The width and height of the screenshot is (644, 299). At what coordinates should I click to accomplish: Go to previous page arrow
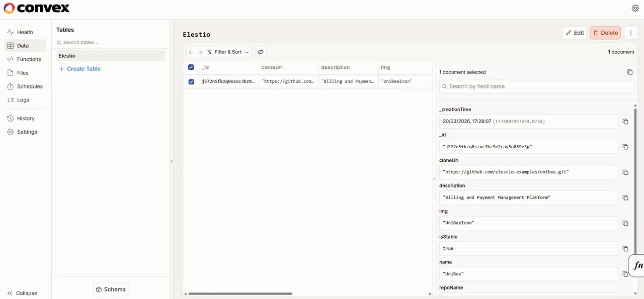point(191,52)
